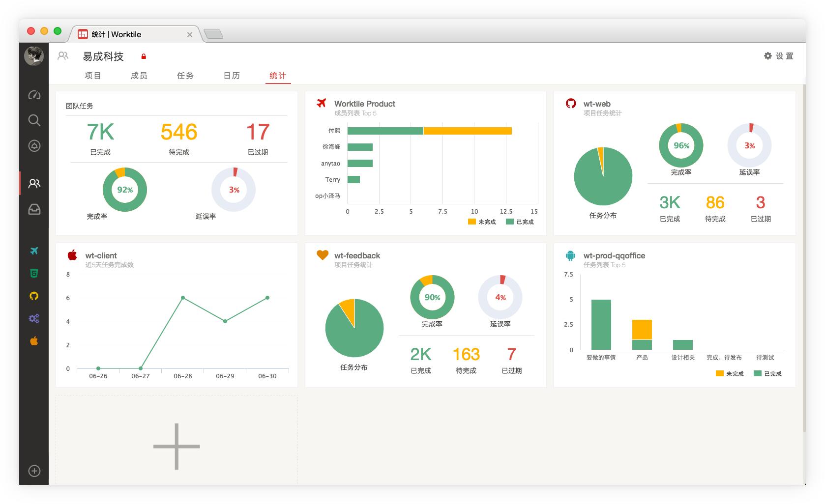Open the gears project shortcut in sidebar
The height and width of the screenshot is (504, 825).
pos(34,319)
